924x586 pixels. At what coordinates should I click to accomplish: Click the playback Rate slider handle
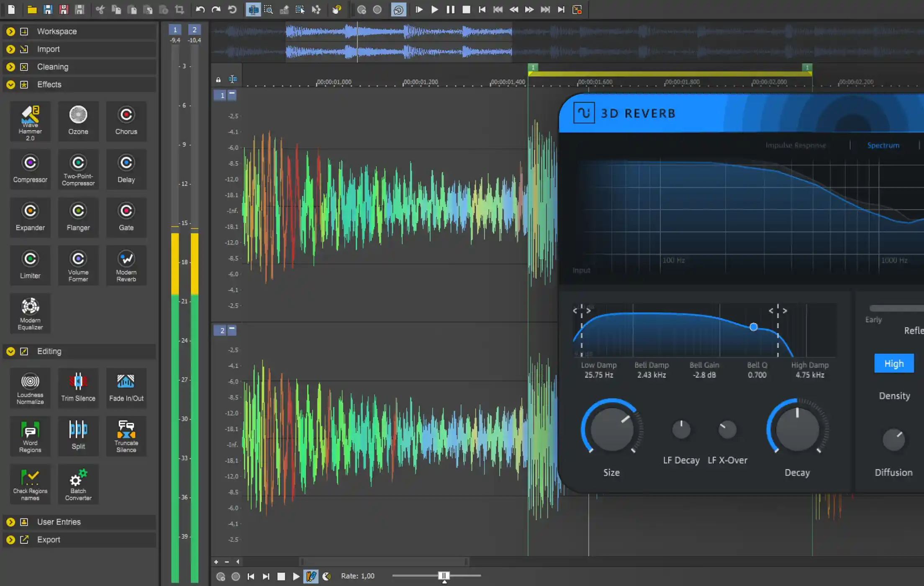coord(444,576)
